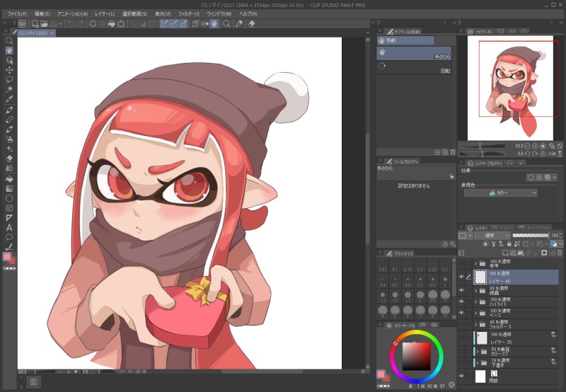Open the レイヤー(L) menu
Image resolution: width=566 pixels, height=392 pixels.
[105, 13]
